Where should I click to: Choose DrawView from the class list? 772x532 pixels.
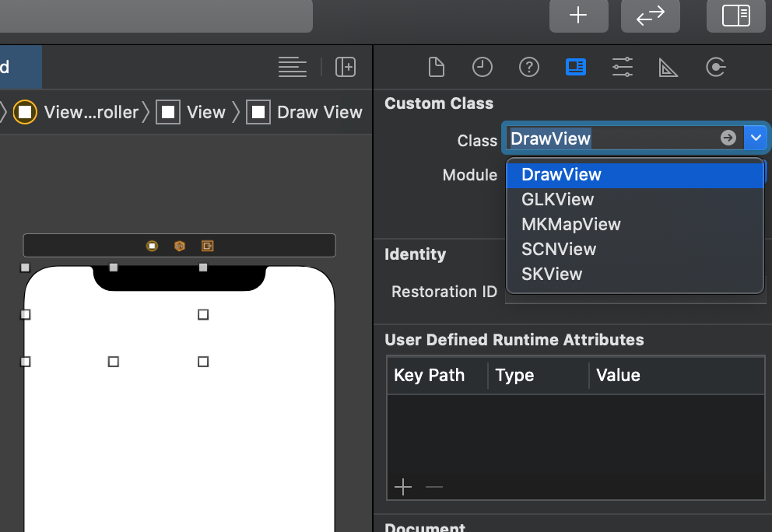634,175
